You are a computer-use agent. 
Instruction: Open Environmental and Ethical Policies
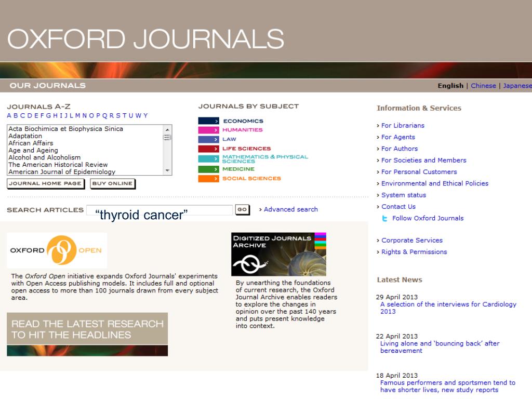coord(435,183)
